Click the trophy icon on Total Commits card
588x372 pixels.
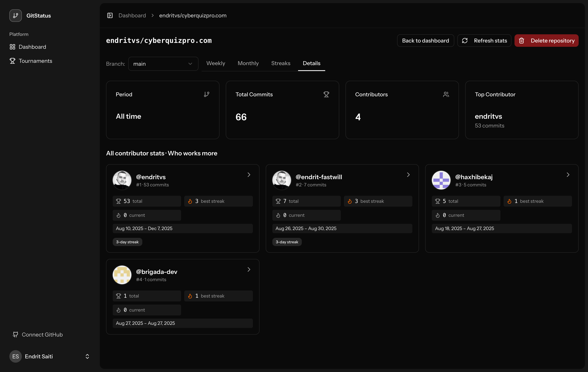327,94
